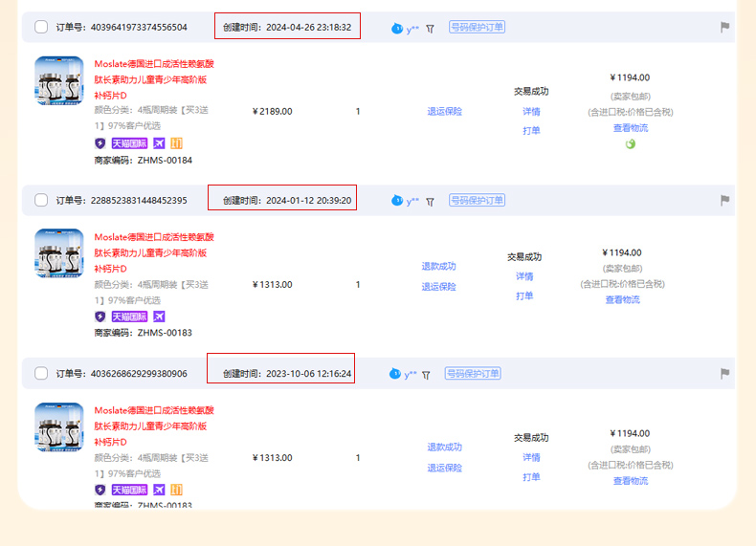Tick the checkbox for order 4039641973374556504
Viewport: 756px width, 546px height.
pos(41,27)
